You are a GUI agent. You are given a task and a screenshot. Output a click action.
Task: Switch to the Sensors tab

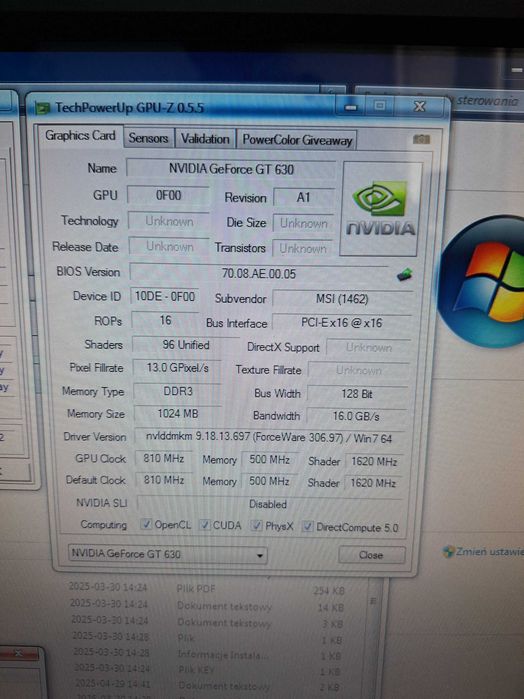[149, 138]
